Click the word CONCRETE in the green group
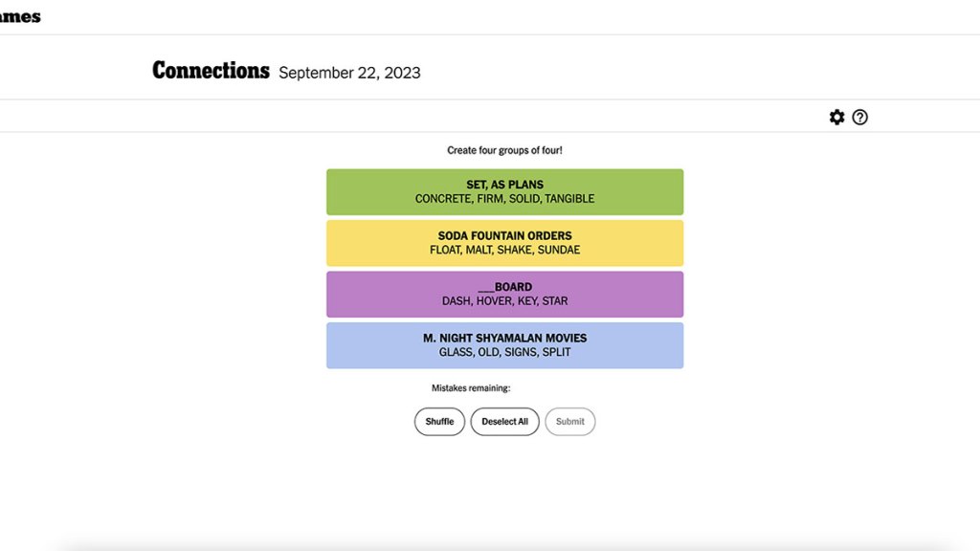The image size is (980, 551). (x=443, y=199)
